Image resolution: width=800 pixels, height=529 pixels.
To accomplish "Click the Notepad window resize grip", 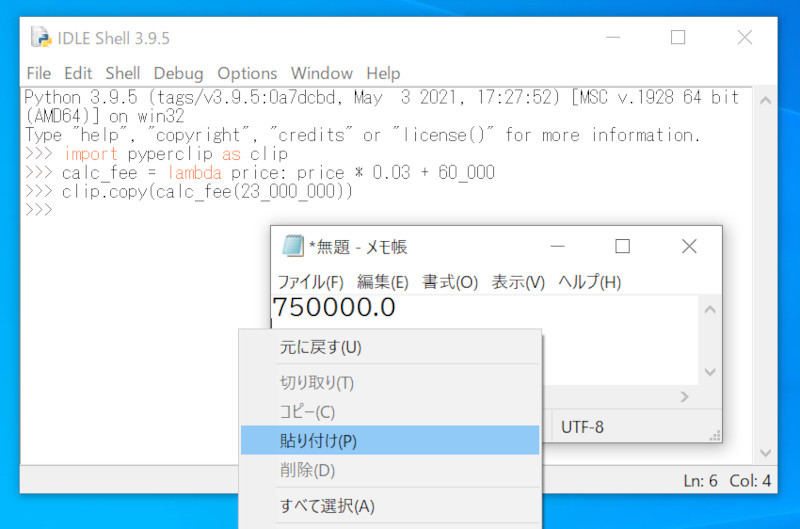I will tap(715, 436).
